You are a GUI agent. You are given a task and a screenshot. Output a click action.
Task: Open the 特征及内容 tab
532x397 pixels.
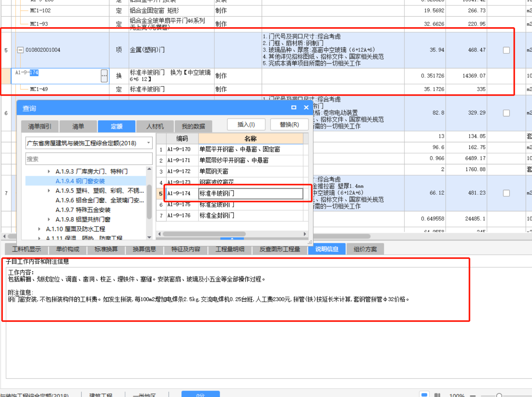[x=186, y=249]
